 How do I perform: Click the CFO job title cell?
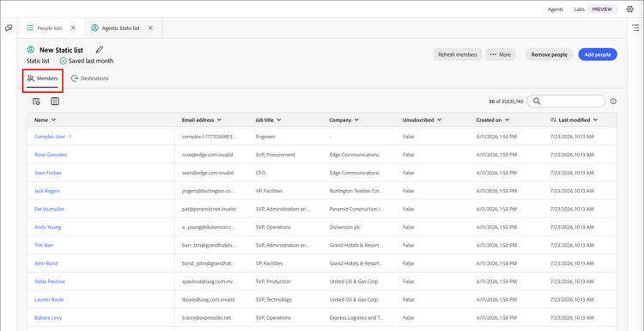coord(260,173)
